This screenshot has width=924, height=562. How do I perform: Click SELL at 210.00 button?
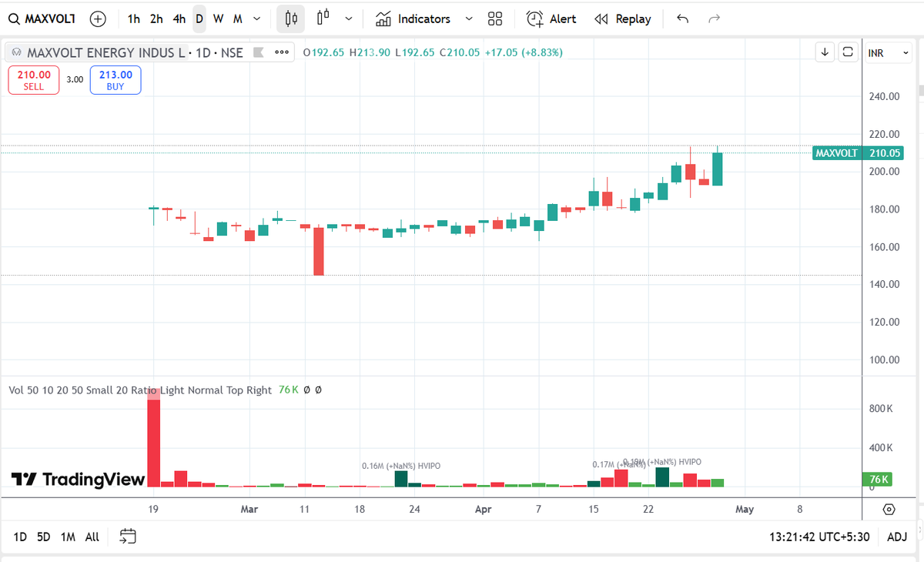pyautogui.click(x=34, y=80)
